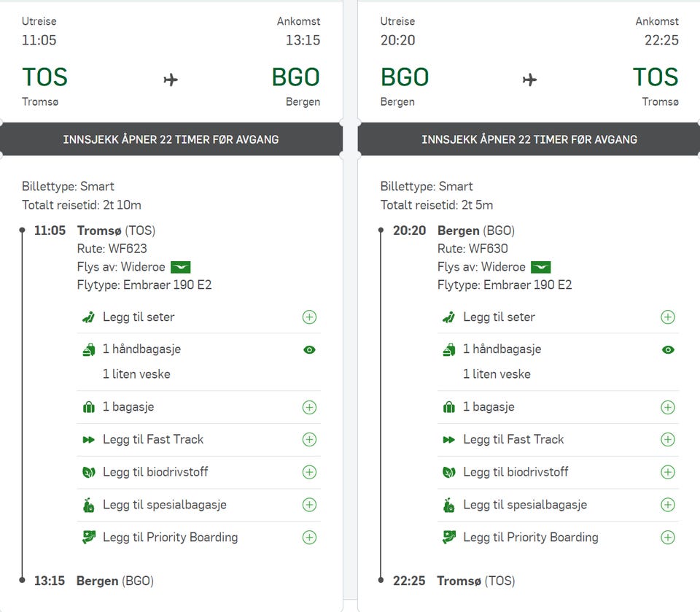
Task: Click 'Legg til Priority Boarding' on WF623
Action: pos(170,538)
